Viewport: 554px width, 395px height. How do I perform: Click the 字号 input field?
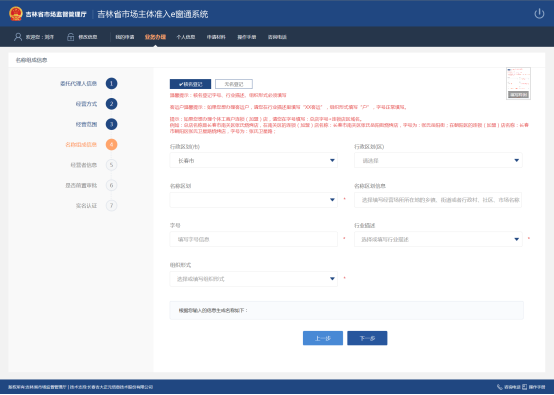point(254,239)
